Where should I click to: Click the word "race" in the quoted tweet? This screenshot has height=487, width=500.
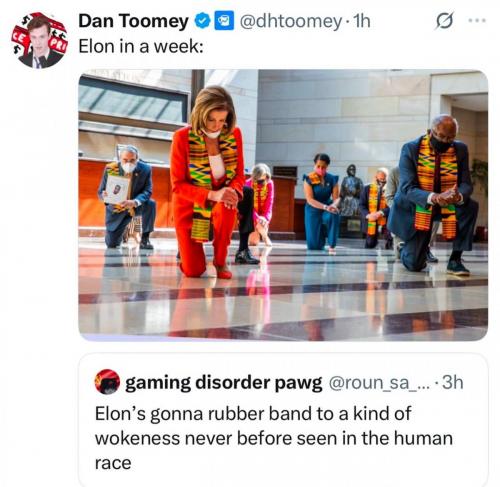(113, 463)
